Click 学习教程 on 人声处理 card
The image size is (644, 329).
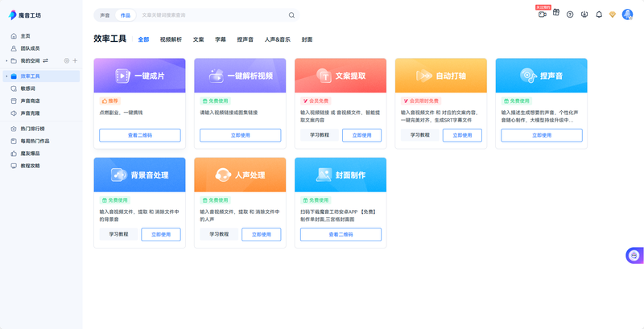click(x=219, y=234)
